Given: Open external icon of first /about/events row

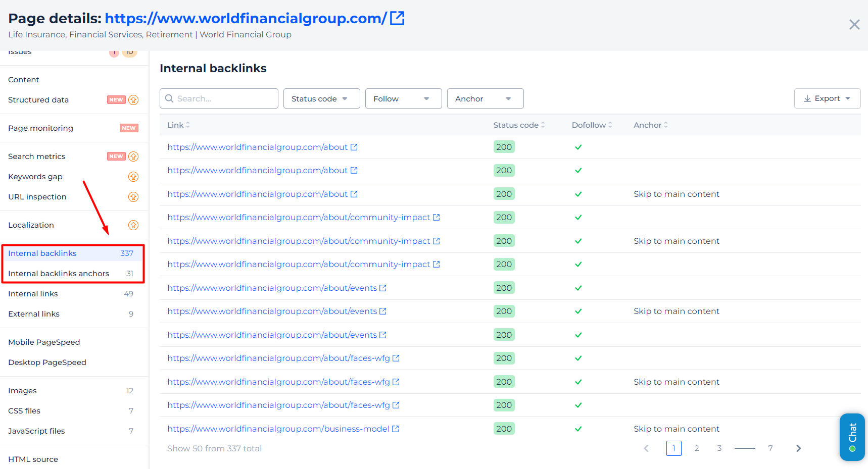Looking at the screenshot, I should pyautogui.click(x=383, y=288).
